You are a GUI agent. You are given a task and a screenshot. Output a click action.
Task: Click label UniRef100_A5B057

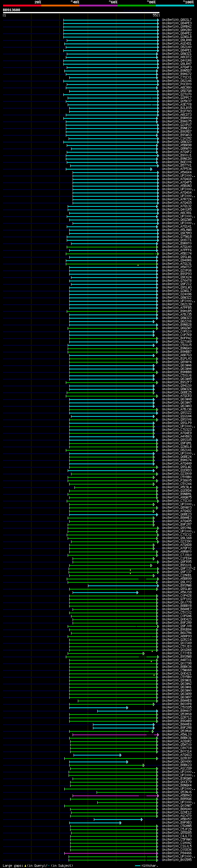pos(177,819)
